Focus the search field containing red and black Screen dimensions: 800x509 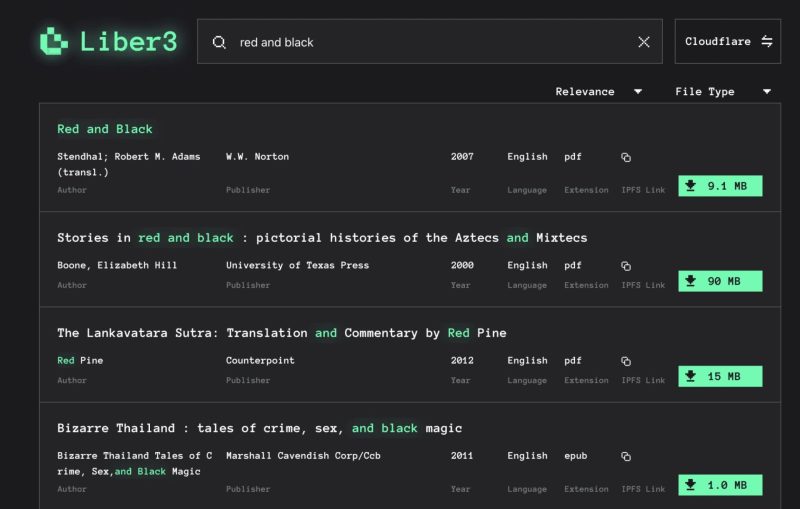(x=430, y=42)
